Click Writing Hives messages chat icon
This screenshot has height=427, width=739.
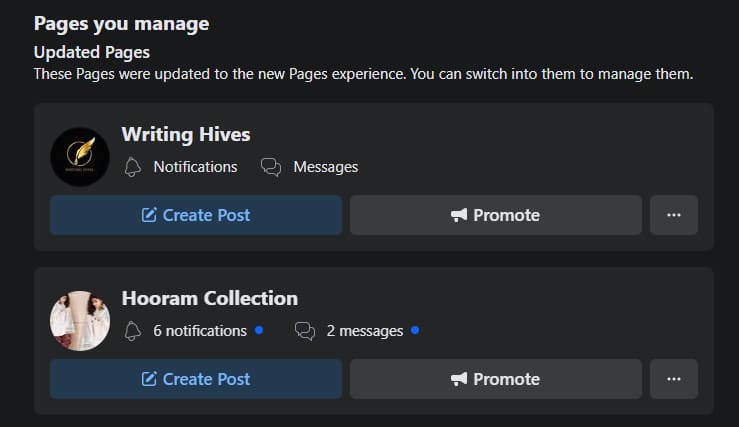(x=271, y=167)
